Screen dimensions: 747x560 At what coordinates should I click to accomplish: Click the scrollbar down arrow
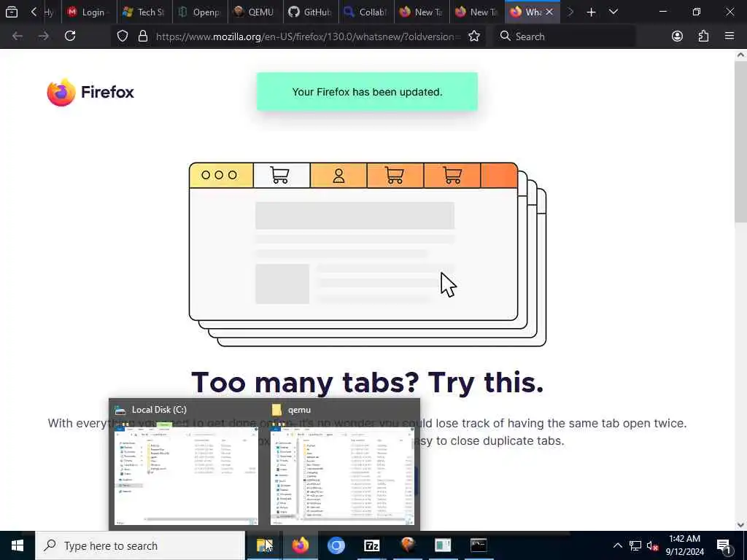point(740,525)
